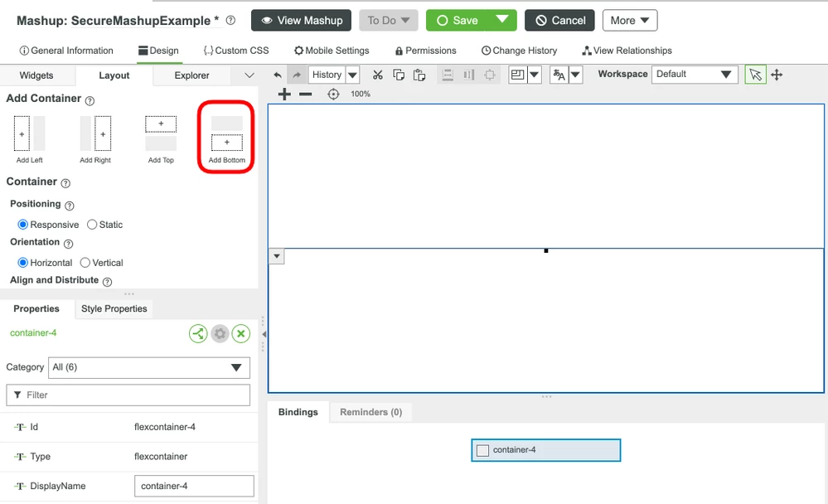Click the help icon next to Add Container
Image resolution: width=828 pixels, height=504 pixels.
(90, 100)
